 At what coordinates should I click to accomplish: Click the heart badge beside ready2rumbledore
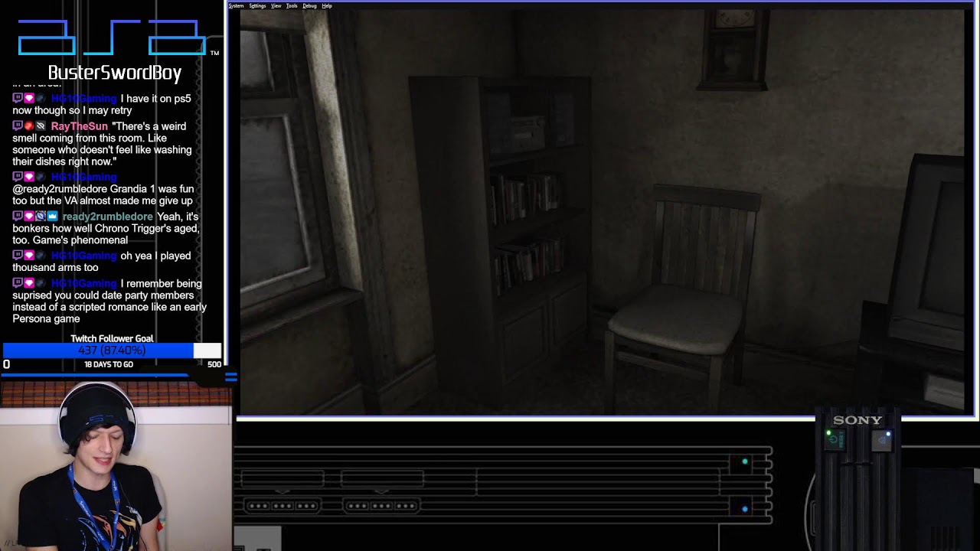pyautogui.click(x=29, y=216)
